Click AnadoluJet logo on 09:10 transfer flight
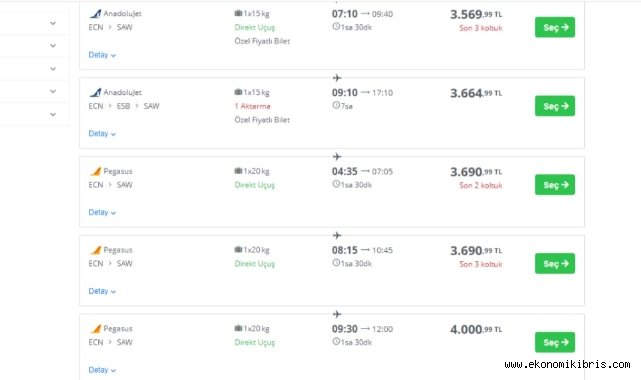The image size is (641, 380). tap(95, 92)
